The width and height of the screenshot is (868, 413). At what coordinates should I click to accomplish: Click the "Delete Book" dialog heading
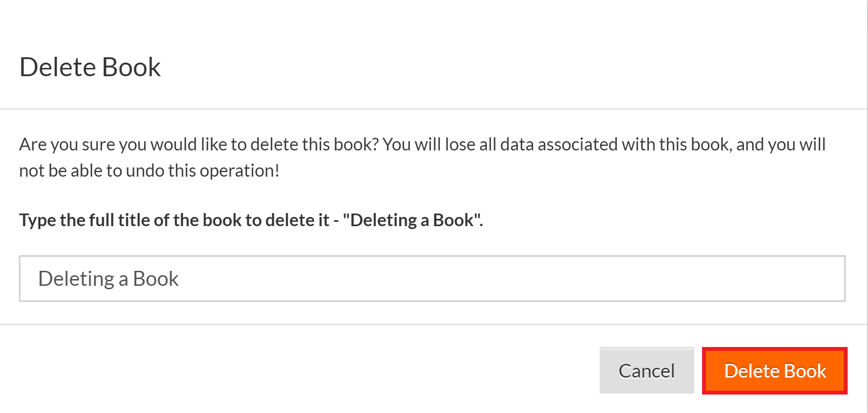pos(90,67)
